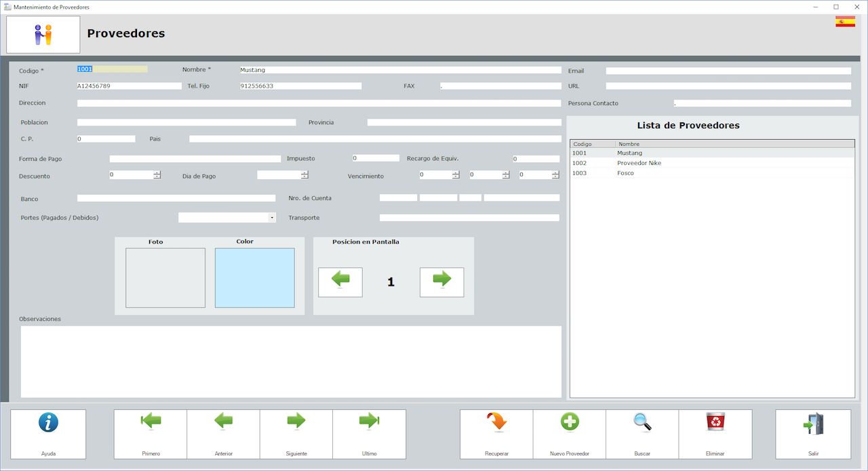Move screen position left with green arrow
Screen dimensions: 868x471
[340, 282]
